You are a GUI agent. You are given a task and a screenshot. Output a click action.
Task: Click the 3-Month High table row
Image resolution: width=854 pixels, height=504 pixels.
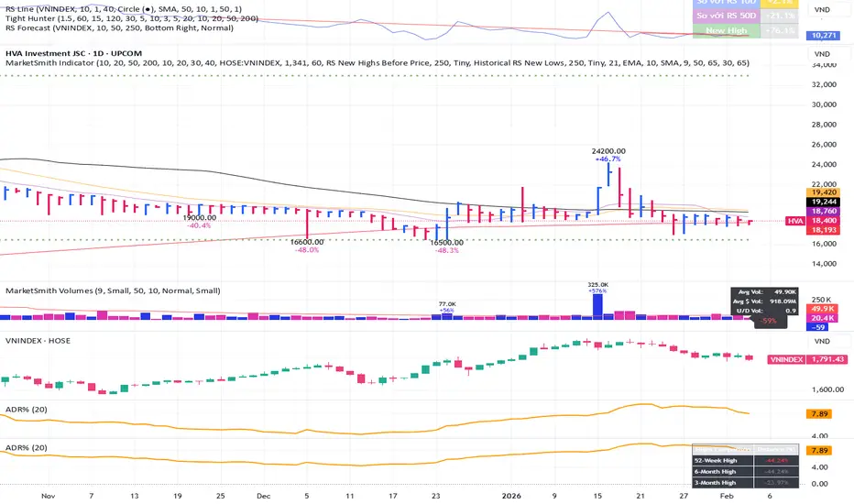[746, 483]
